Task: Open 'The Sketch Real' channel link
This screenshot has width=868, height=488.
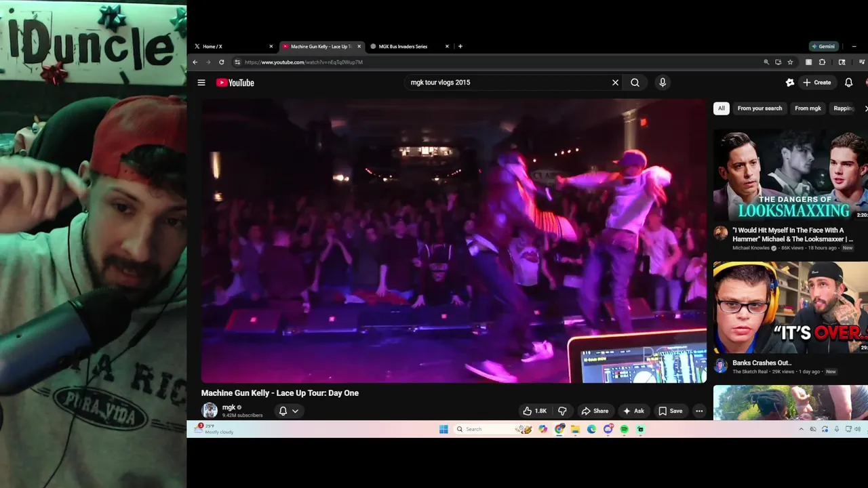Action: point(751,371)
